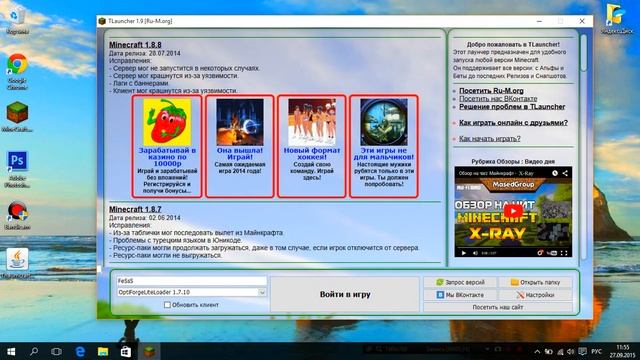640x360 pixels.
Task: Click the YouTube logo in video controls
Action: click(552, 253)
